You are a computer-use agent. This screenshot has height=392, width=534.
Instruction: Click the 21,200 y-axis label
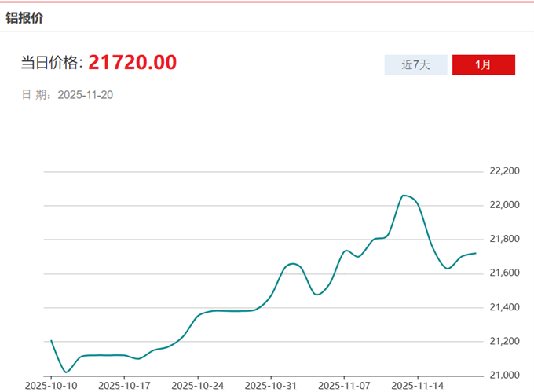pos(504,341)
